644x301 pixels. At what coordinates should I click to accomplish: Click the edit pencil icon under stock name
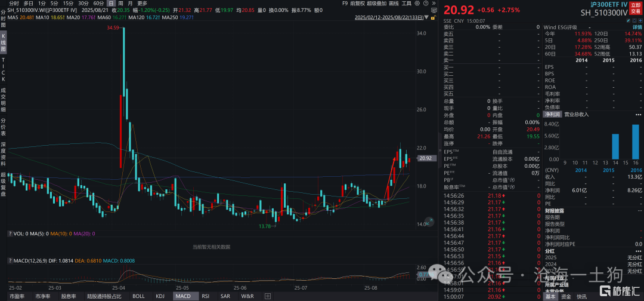(628, 20)
